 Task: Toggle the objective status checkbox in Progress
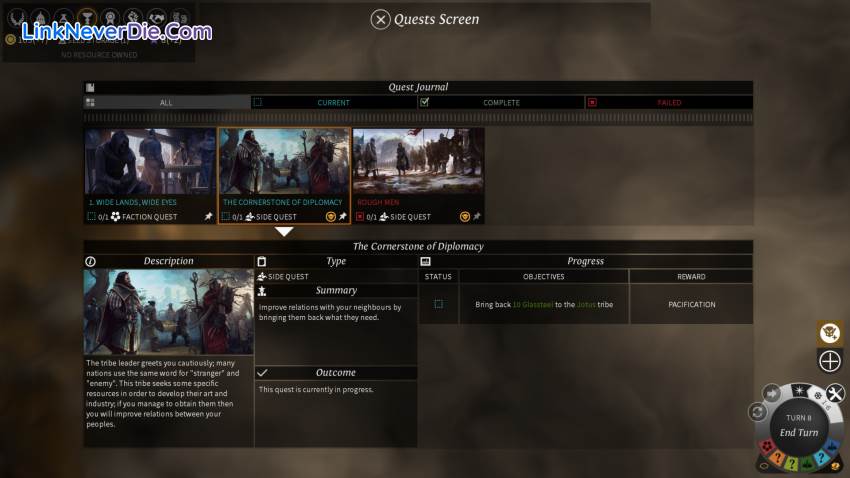pyautogui.click(x=439, y=304)
